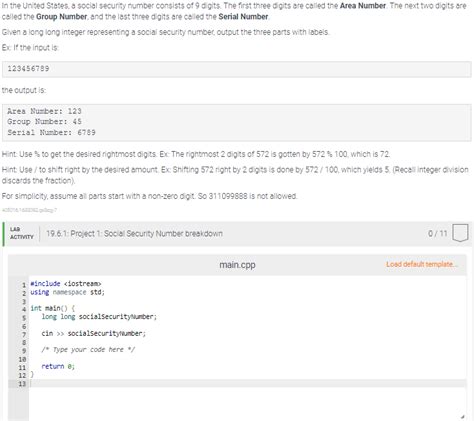Click the cin >> socialSecurityNumber line
This screenshot has width=474, height=421.
93,333
